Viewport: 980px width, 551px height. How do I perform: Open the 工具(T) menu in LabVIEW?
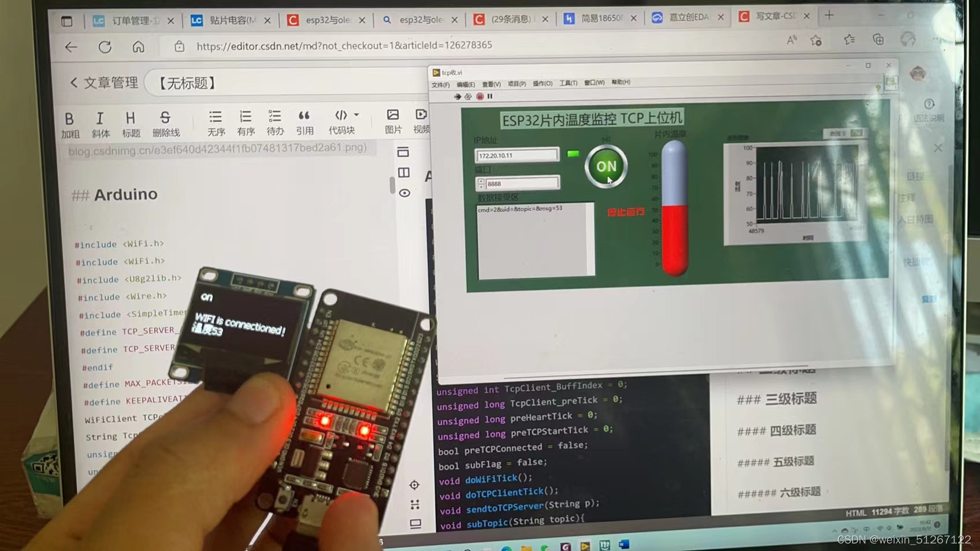[x=568, y=83]
